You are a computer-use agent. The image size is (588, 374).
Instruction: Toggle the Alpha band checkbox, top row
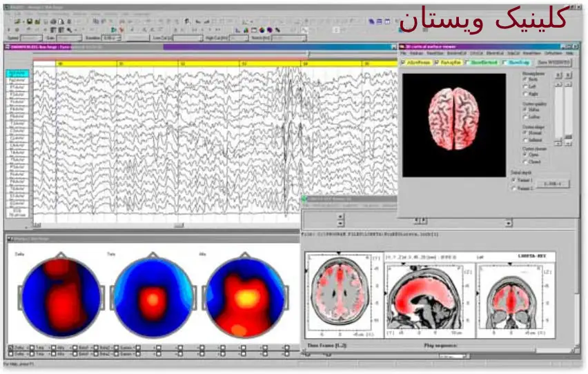pos(53,348)
